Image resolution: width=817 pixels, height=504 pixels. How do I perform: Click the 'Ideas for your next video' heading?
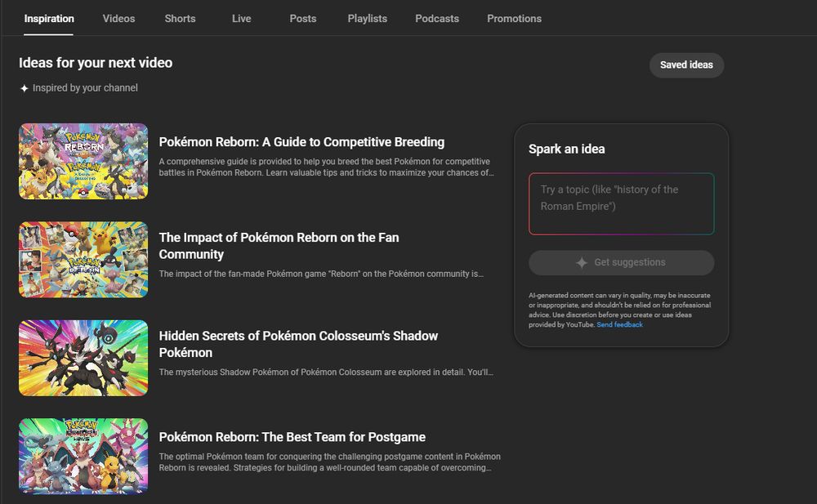[96, 63]
